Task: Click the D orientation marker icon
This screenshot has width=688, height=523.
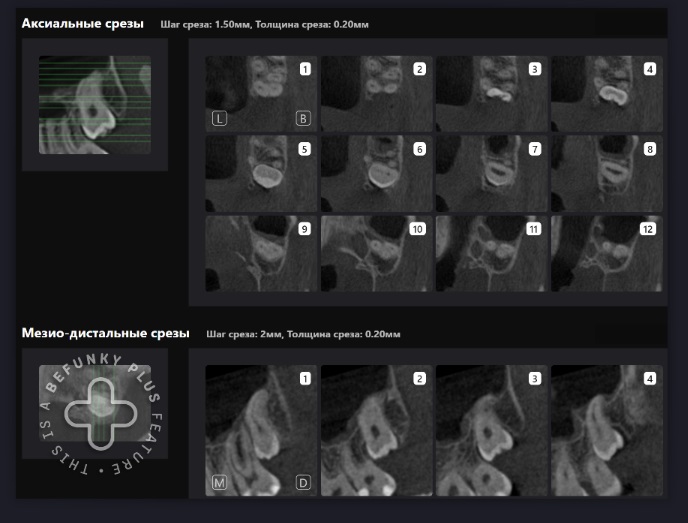Action: [x=302, y=484]
